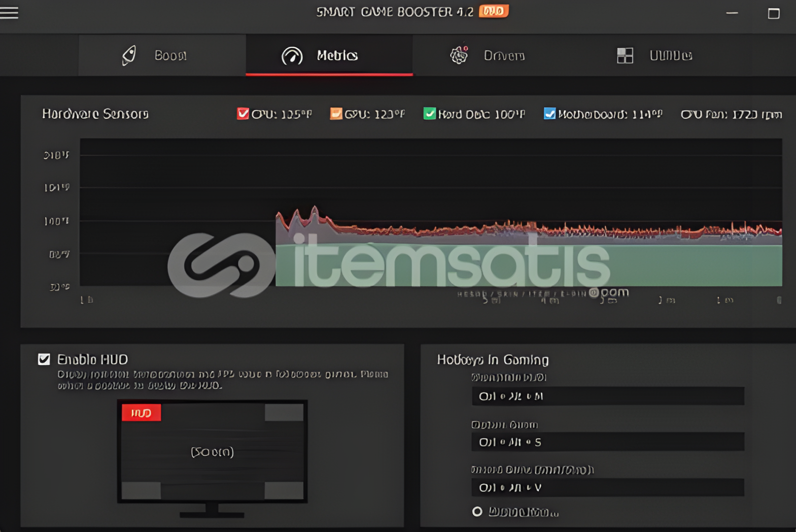Viewport: 796px width, 532px height.
Task: Click the gauge icon on Metrics tab
Action: [x=292, y=56]
